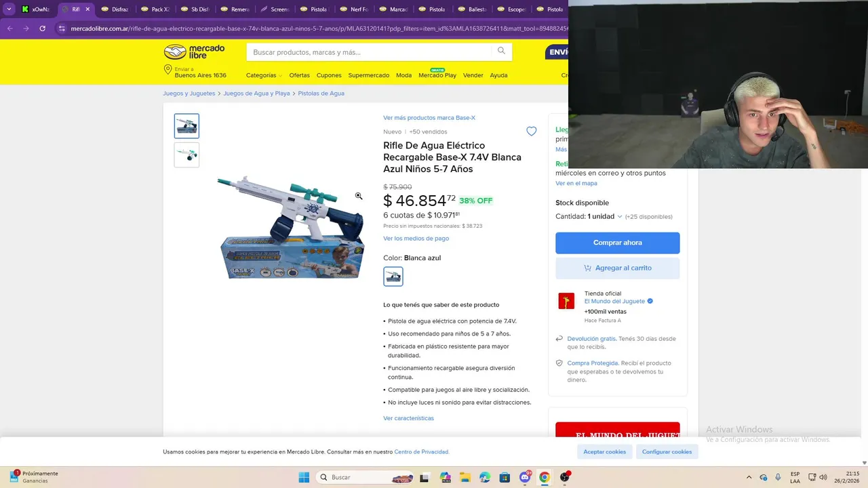Click El Mundo del Juguete store logo
This screenshot has width=868, height=488.
[566, 301]
